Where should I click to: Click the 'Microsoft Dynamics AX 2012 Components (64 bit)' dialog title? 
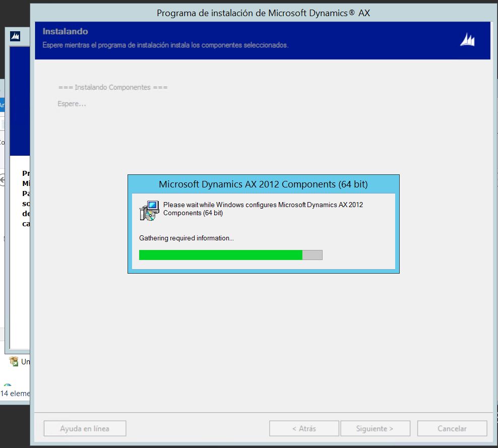[263, 184]
